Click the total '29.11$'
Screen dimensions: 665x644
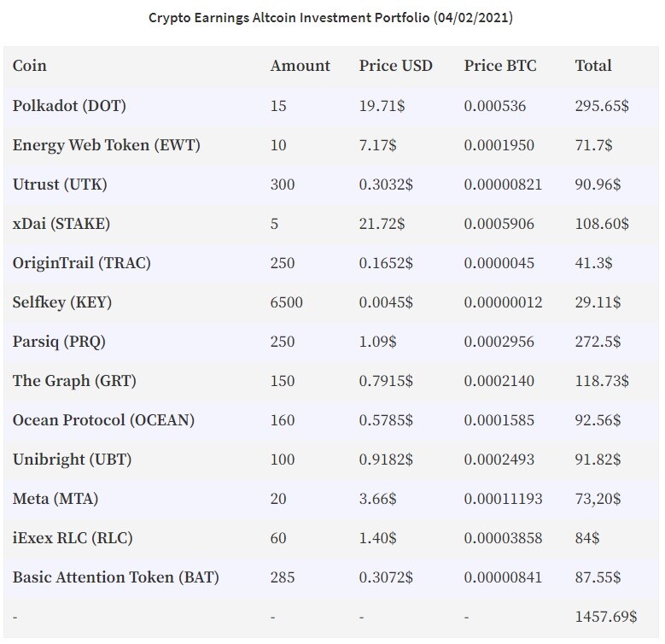coord(598,302)
